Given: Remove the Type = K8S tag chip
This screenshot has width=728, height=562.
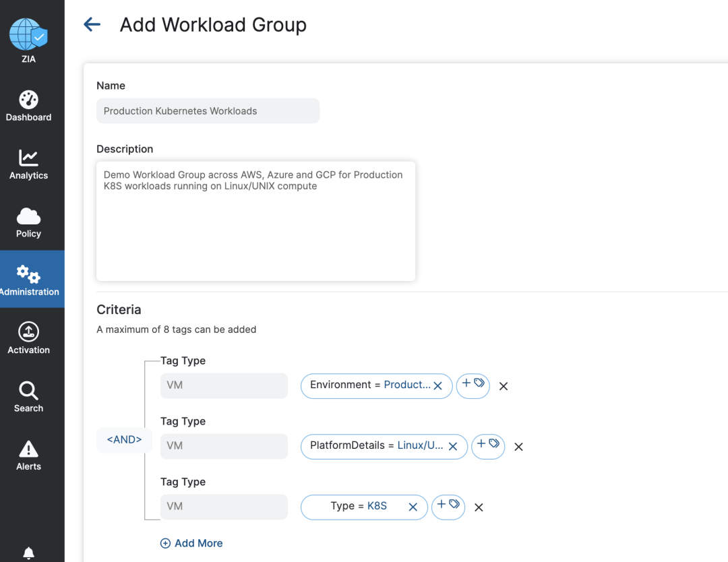Looking at the screenshot, I should pyautogui.click(x=413, y=507).
